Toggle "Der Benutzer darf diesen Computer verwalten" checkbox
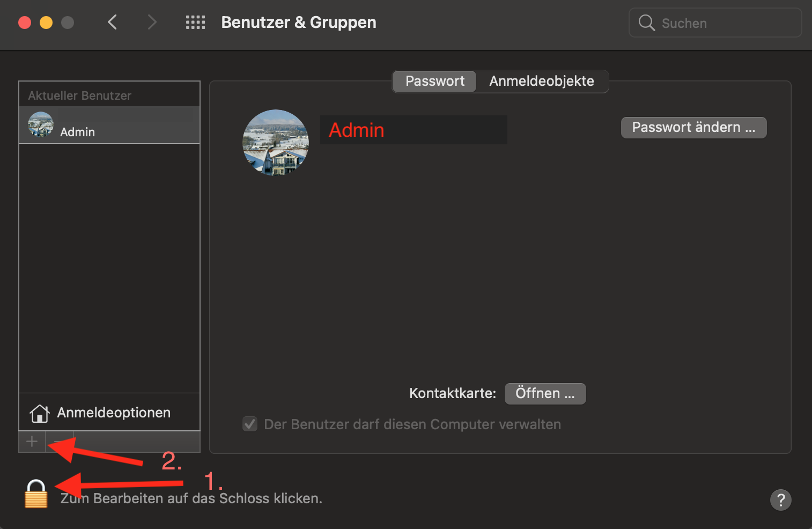The image size is (812, 529). pos(250,424)
